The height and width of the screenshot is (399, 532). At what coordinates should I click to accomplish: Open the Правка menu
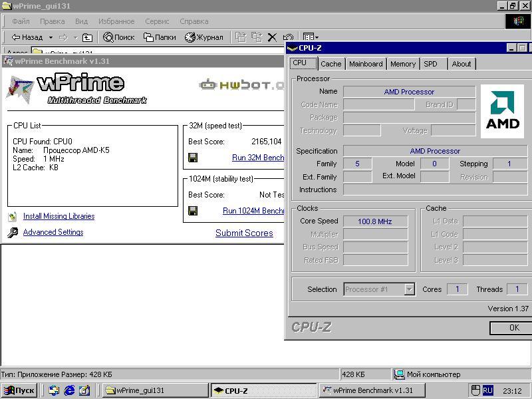click(x=53, y=21)
